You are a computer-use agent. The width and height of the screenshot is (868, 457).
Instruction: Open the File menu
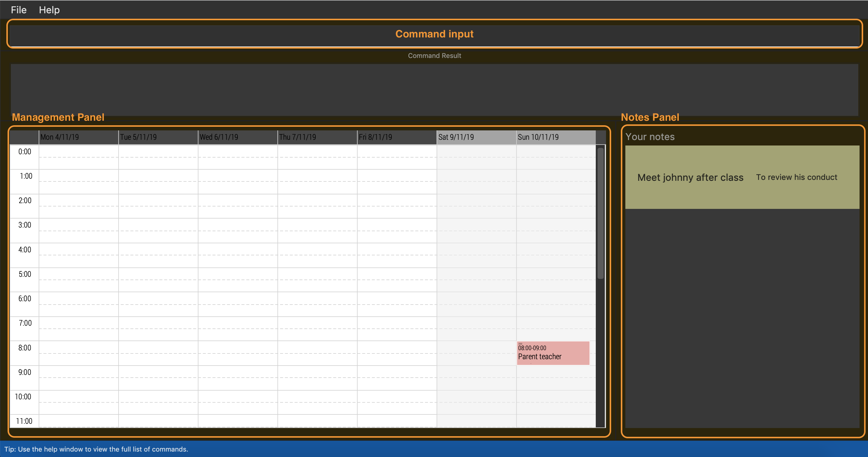pos(18,10)
